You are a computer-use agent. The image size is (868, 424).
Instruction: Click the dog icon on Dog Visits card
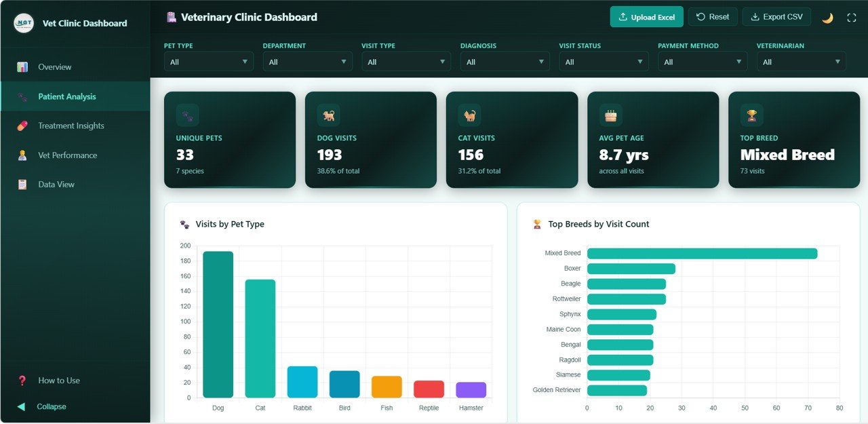point(328,115)
